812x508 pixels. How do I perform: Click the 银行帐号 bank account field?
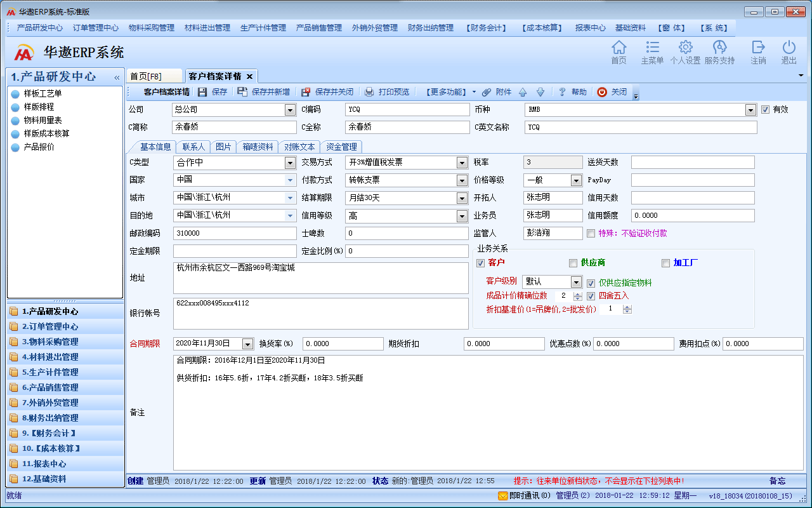pos(320,314)
